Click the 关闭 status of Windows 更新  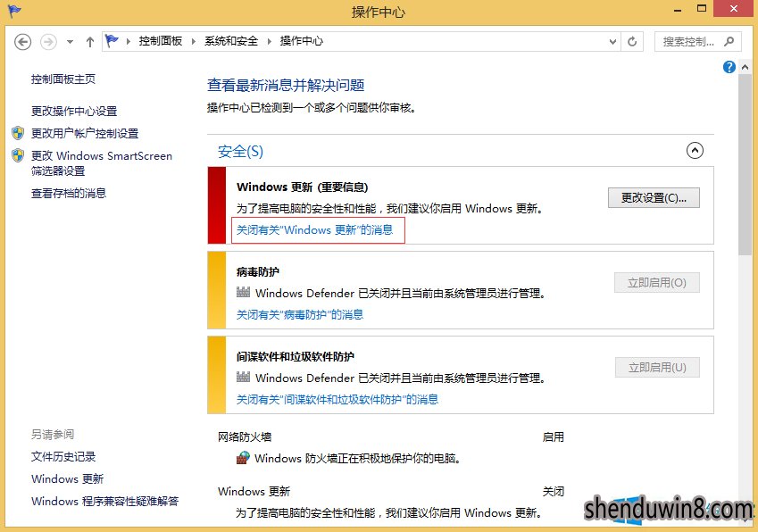[x=553, y=492]
